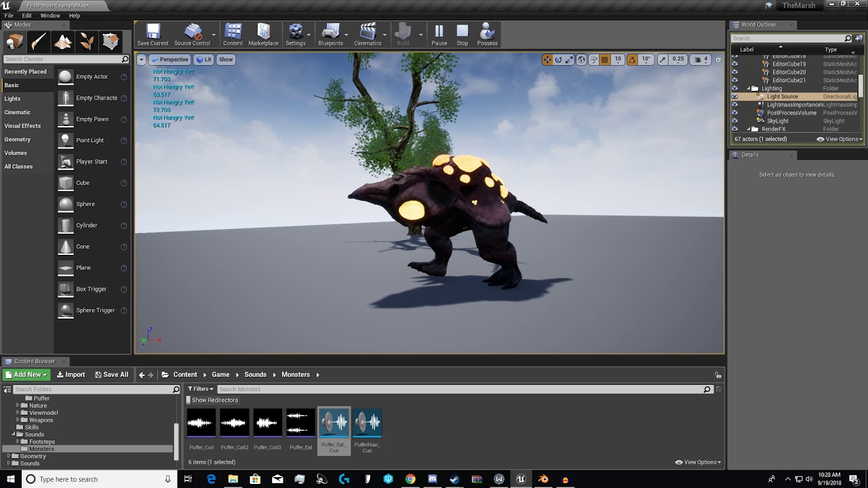Toggle grid snapping in the viewport
Screen dimensions: 868x488
point(605,60)
